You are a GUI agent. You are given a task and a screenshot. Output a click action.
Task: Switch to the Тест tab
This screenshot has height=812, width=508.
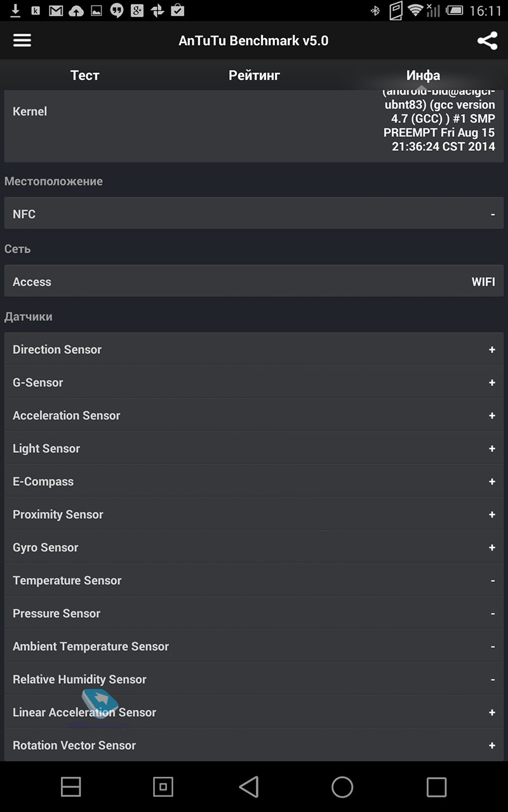pyautogui.click(x=84, y=75)
